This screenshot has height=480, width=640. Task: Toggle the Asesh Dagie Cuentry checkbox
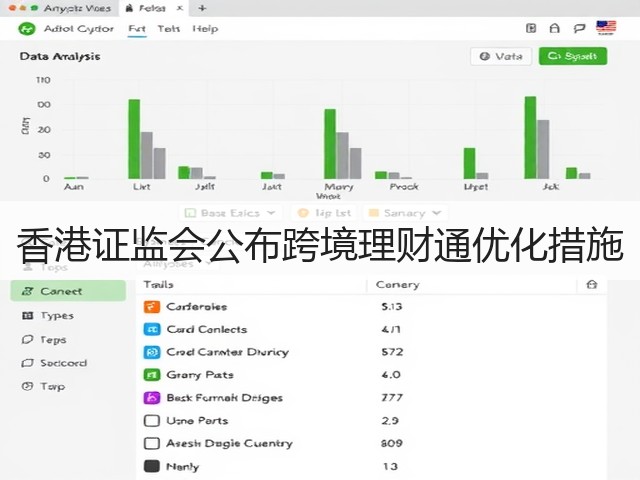(x=152, y=443)
